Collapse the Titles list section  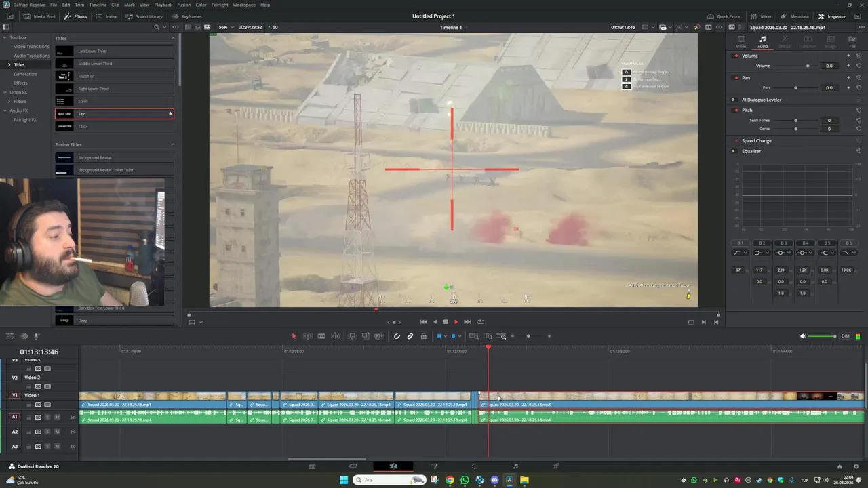pos(173,38)
